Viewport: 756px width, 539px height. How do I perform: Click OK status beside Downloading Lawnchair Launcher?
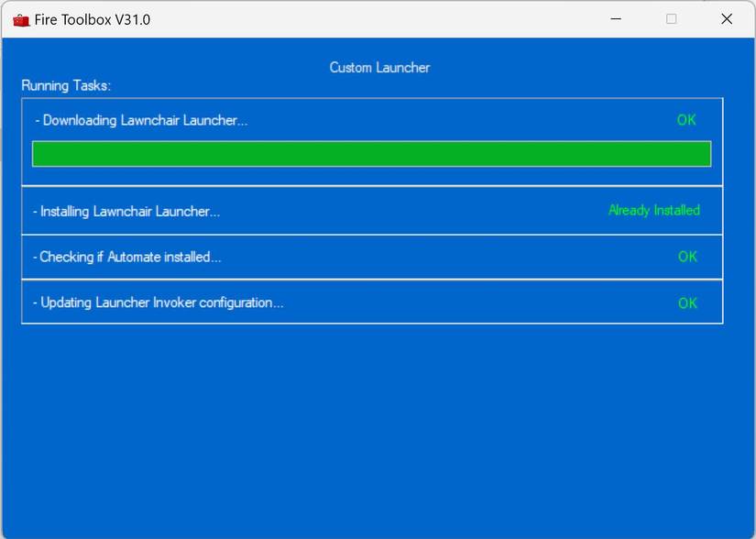686,120
